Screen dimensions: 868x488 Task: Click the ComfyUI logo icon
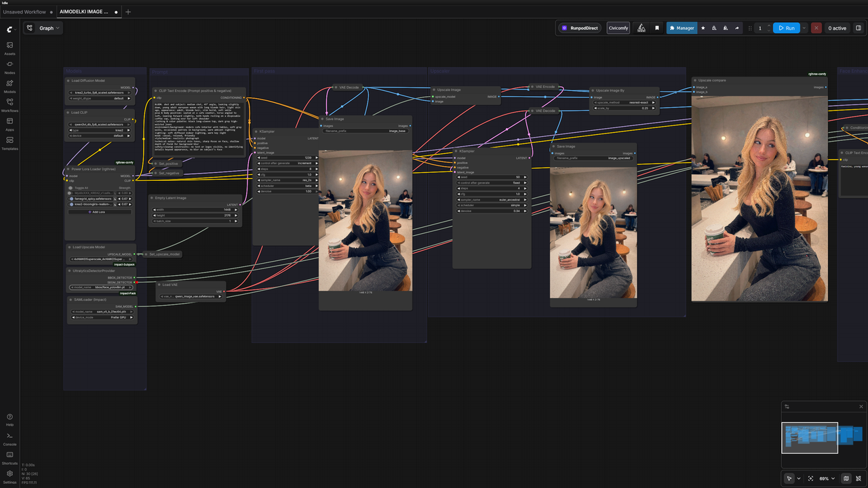point(9,30)
